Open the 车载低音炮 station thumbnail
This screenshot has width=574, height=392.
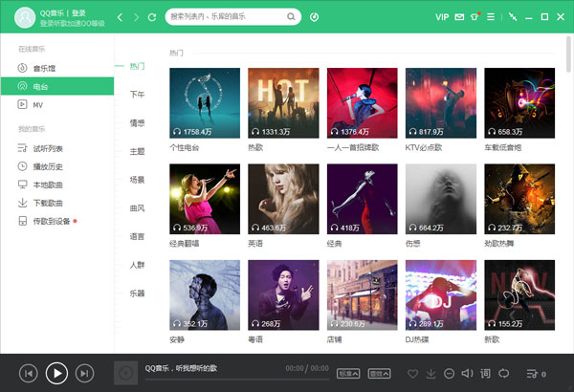click(x=519, y=103)
